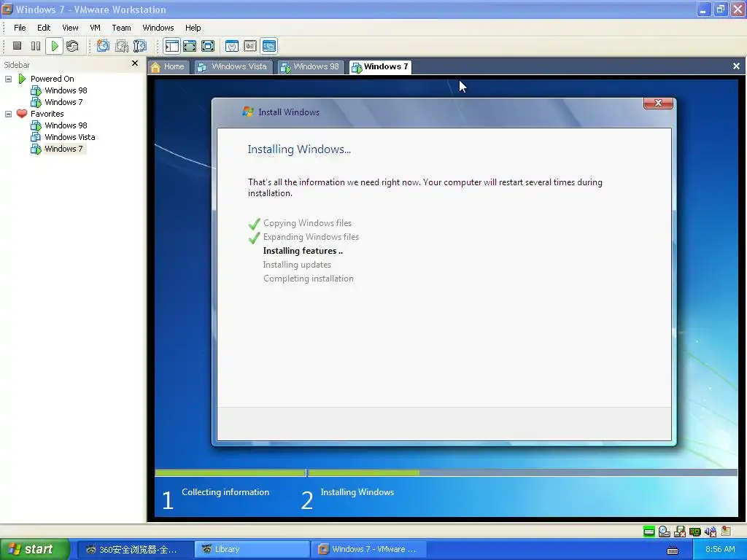Click the green Powered On arrow icon
The image size is (747, 560).
pos(22,79)
